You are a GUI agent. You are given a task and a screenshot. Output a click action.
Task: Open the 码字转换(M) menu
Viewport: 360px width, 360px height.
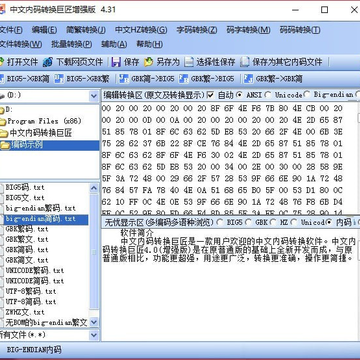(x=248, y=30)
